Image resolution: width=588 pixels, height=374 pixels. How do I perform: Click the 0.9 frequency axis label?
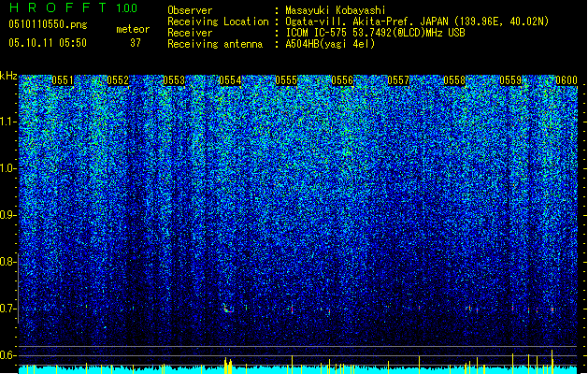click(7, 215)
